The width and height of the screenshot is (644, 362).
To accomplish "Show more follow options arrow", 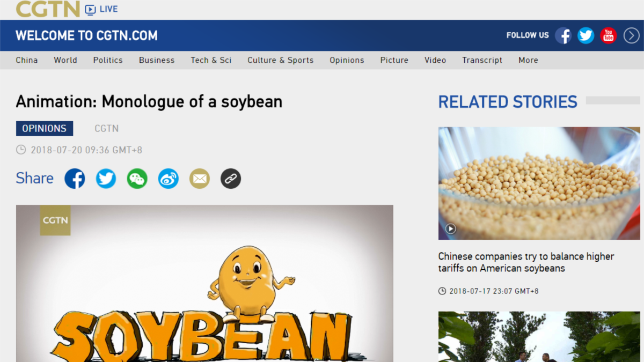I will [x=631, y=35].
